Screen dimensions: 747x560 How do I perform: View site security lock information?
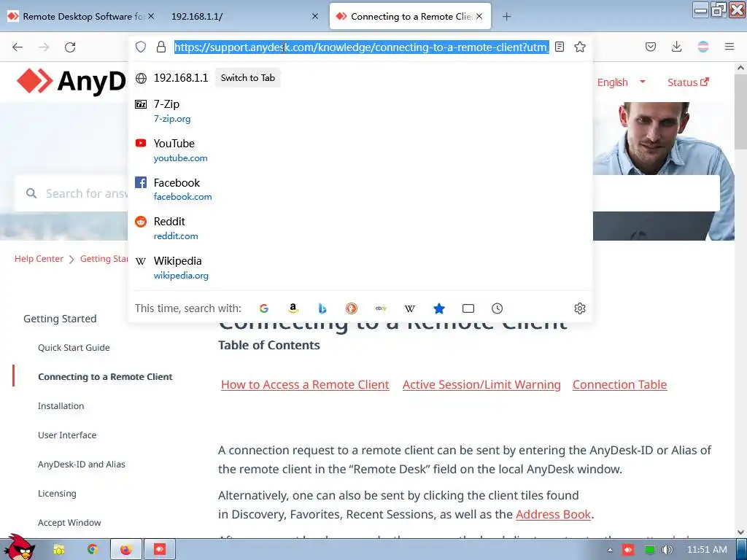click(161, 47)
